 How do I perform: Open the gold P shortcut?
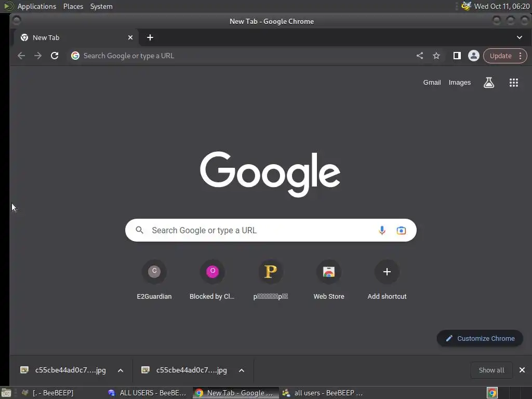click(270, 280)
